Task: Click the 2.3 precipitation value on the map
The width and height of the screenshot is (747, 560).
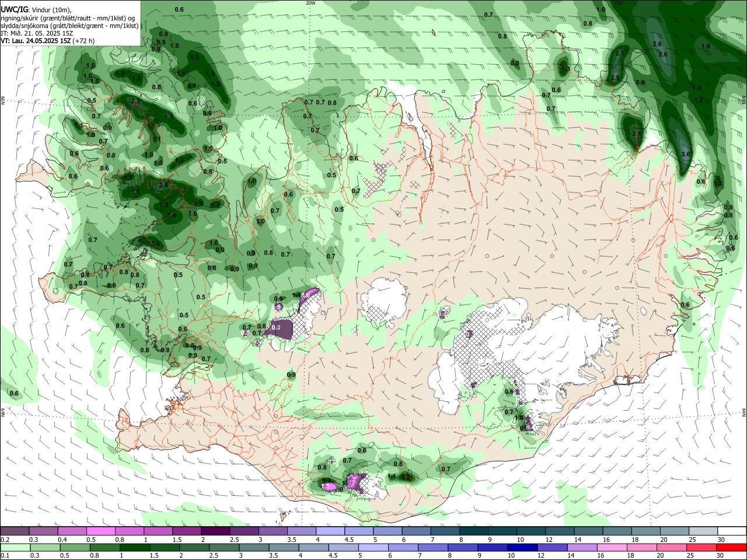Action: (135, 101)
